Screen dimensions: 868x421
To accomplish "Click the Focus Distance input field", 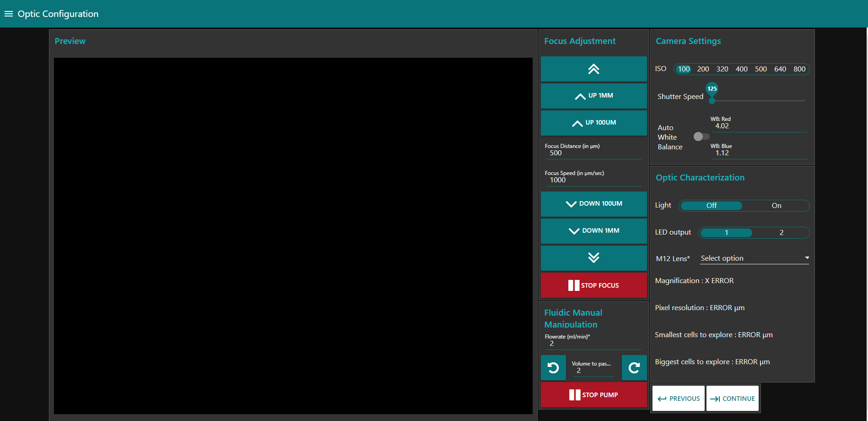I will [593, 153].
